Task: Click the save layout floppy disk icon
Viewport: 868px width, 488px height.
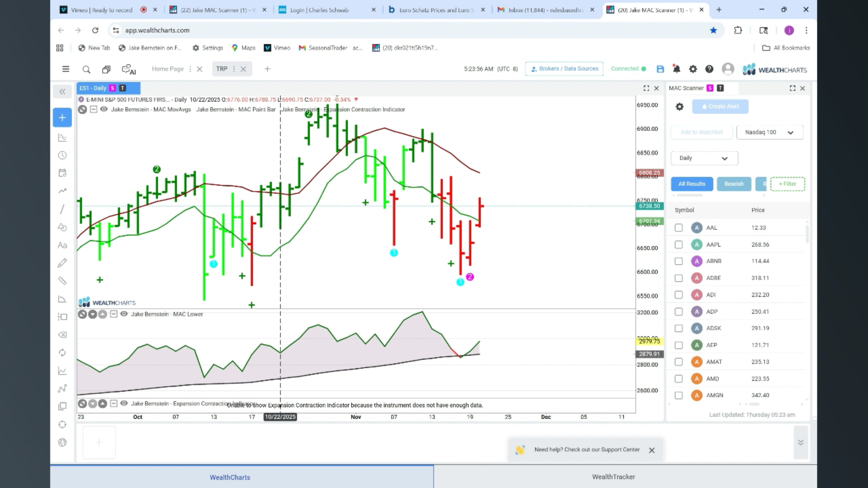Action: (660, 69)
